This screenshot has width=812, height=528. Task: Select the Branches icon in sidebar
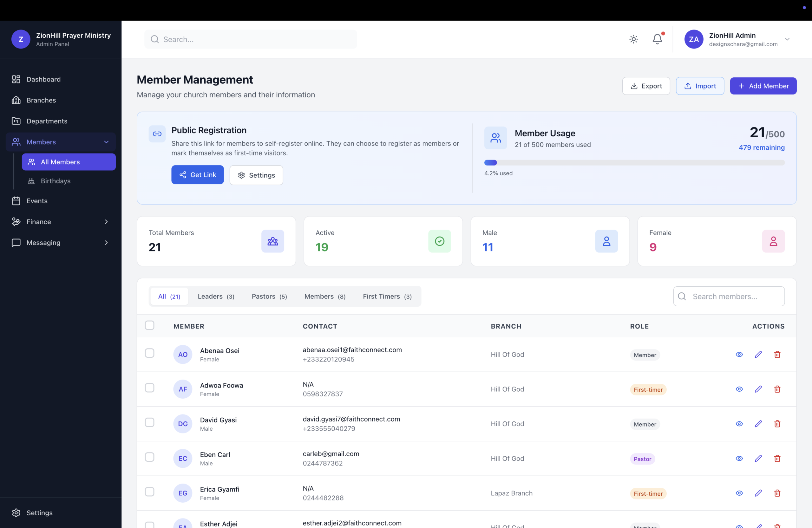(16, 100)
